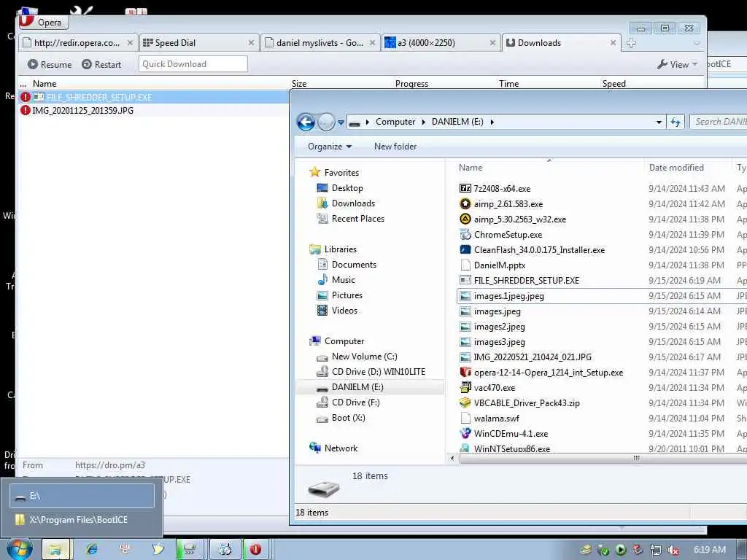This screenshot has height=560, width=747.
Task: Open Desktop under Favorites
Action: (x=347, y=188)
